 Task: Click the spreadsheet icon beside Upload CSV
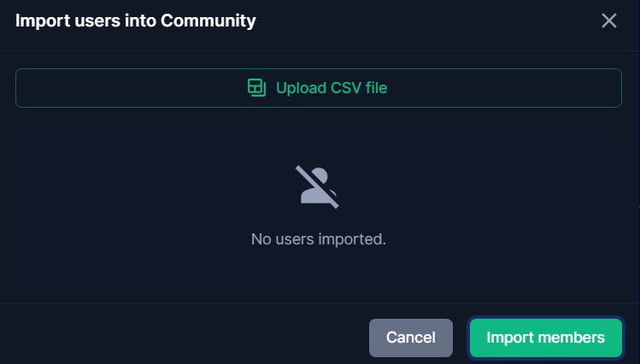click(x=256, y=88)
